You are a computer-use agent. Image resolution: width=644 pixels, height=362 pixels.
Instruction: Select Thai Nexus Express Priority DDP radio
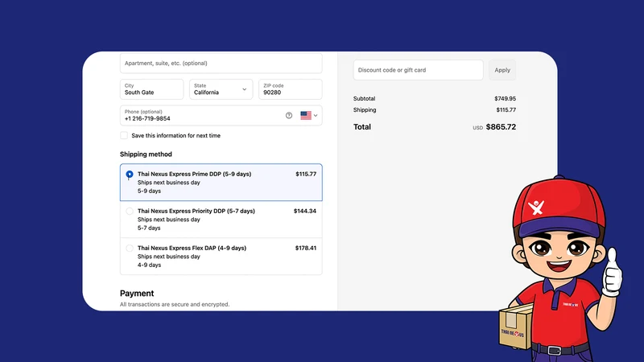click(130, 211)
